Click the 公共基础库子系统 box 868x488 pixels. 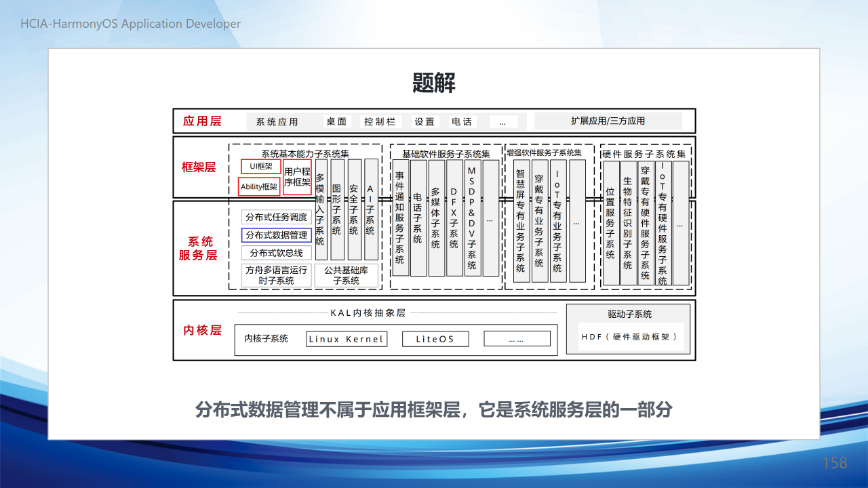tap(347, 275)
